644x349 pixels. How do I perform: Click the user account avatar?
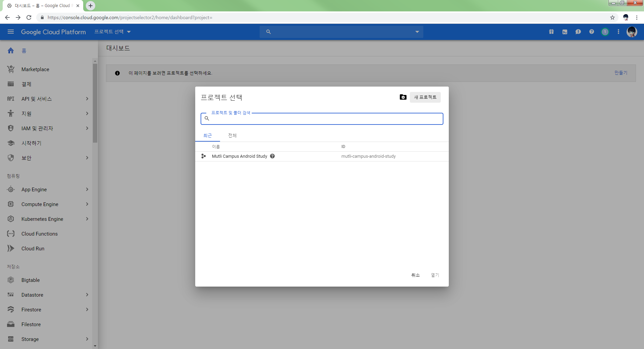click(632, 32)
